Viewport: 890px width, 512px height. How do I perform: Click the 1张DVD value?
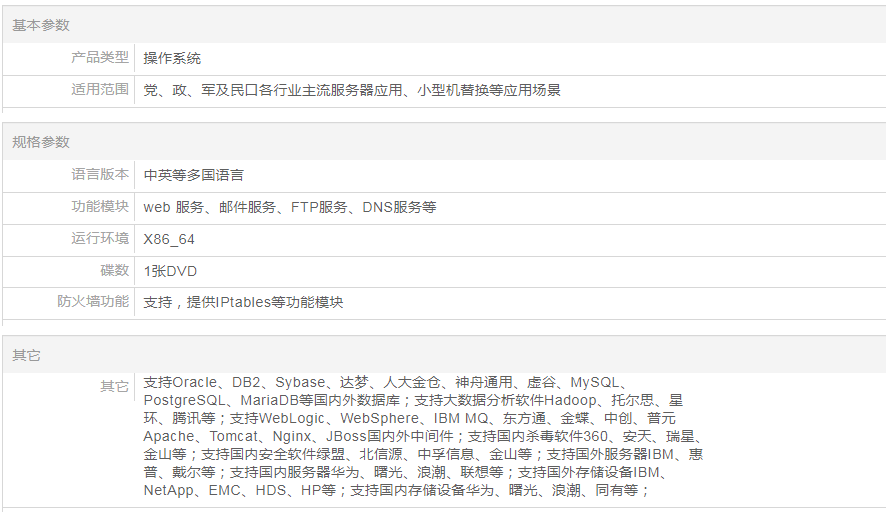(170, 271)
